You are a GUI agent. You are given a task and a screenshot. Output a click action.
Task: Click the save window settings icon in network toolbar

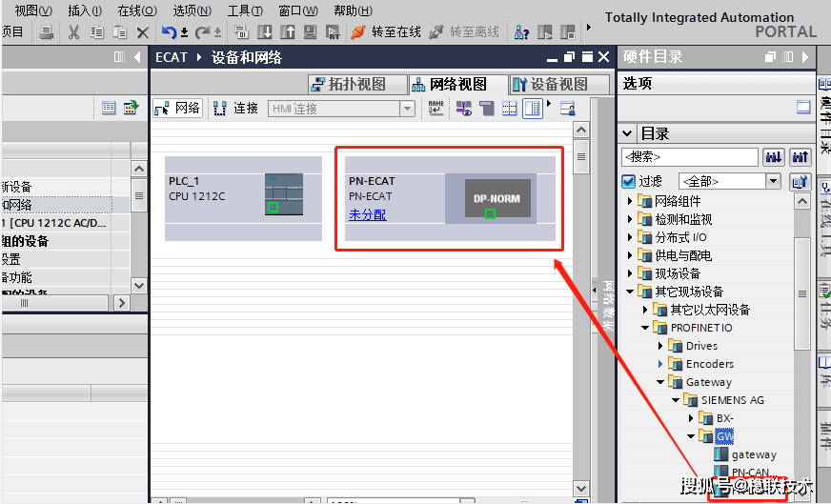(x=568, y=108)
